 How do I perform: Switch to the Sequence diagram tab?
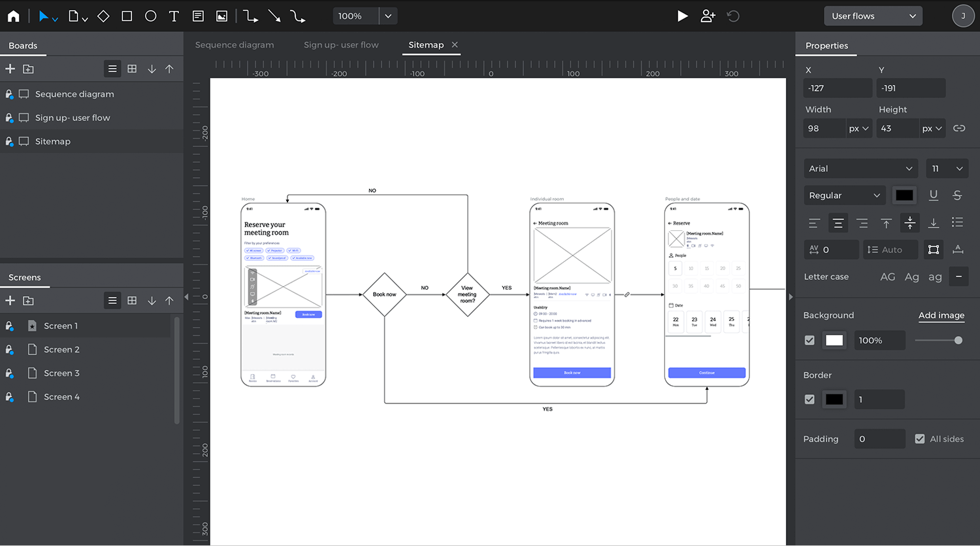235,45
